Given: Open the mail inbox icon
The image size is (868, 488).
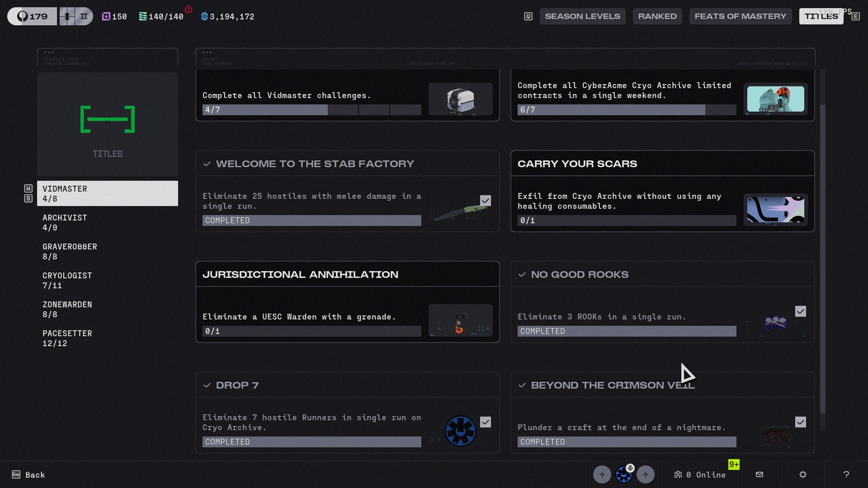Looking at the screenshot, I should pyautogui.click(x=759, y=474).
